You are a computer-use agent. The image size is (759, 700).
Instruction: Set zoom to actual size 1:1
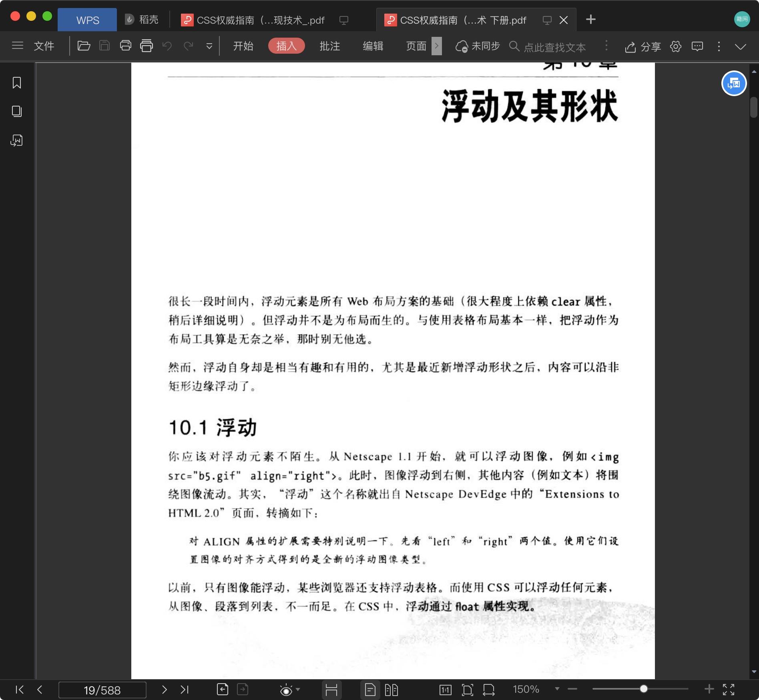click(x=445, y=690)
